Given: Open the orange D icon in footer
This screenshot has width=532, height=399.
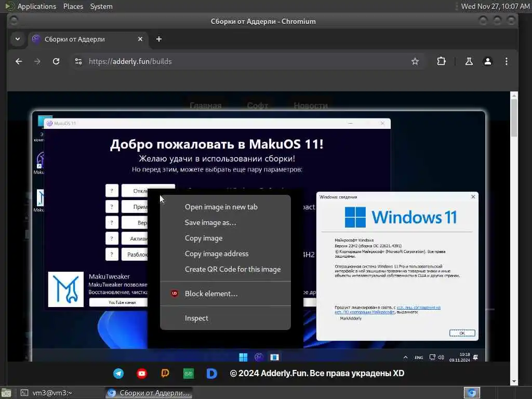Looking at the screenshot, I should point(165,374).
